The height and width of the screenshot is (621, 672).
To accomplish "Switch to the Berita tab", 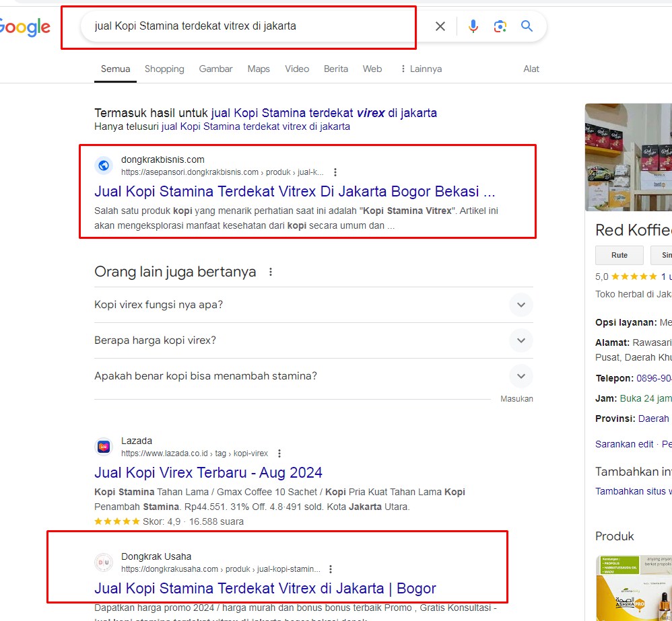I will coord(335,69).
